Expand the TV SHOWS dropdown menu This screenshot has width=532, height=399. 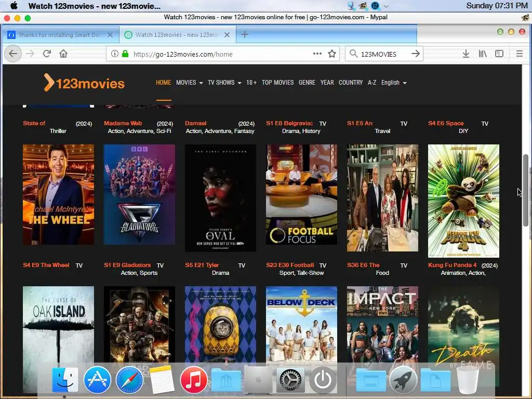pos(224,83)
